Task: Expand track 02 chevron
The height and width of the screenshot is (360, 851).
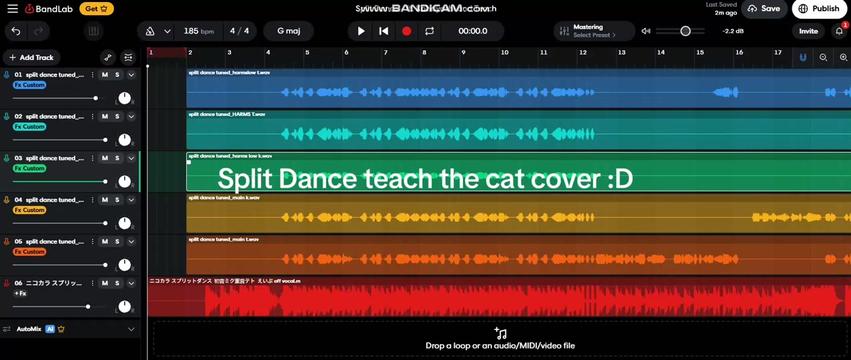Action: point(131,116)
